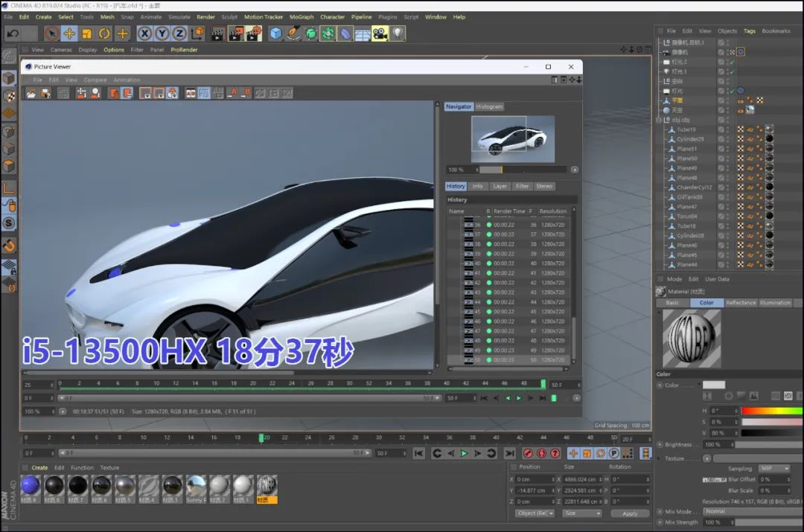Open the Reflectance material tab
This screenshot has width=804, height=532.
click(x=741, y=303)
